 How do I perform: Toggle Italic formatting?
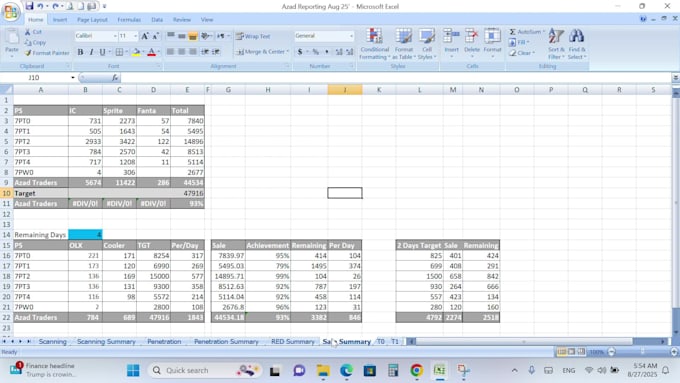click(91, 52)
